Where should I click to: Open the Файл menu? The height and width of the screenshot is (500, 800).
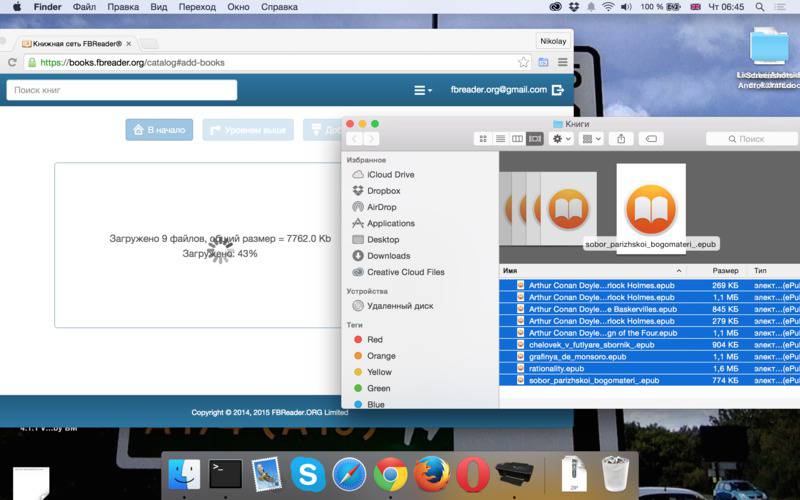click(84, 7)
